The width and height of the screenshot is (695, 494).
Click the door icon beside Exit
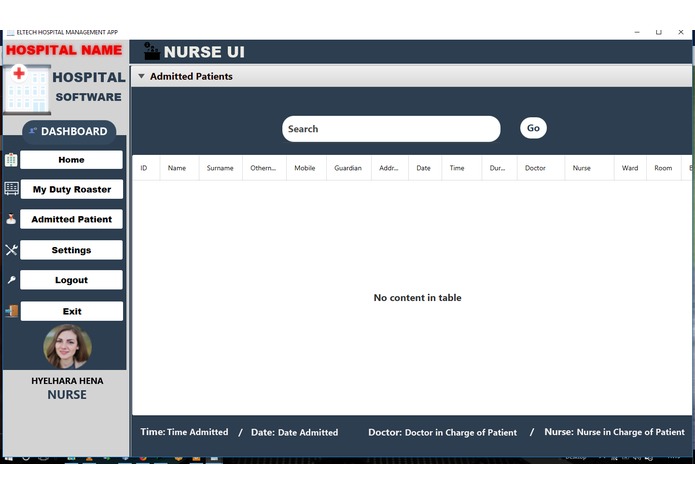(x=12, y=311)
